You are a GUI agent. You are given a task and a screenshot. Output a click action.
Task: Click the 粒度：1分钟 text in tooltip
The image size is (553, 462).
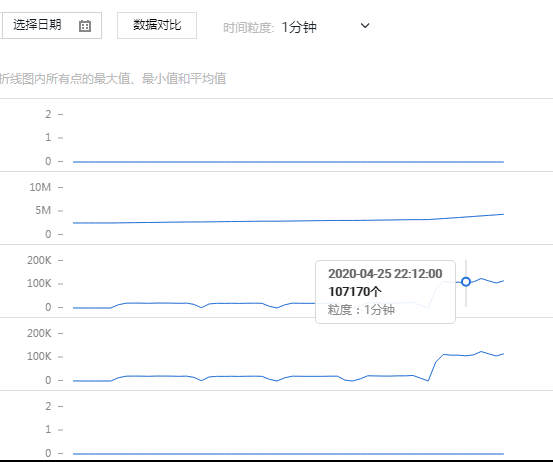pyautogui.click(x=361, y=310)
